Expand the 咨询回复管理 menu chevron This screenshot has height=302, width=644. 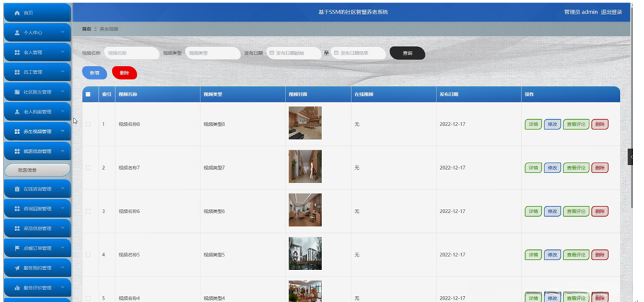pyautogui.click(x=62, y=208)
